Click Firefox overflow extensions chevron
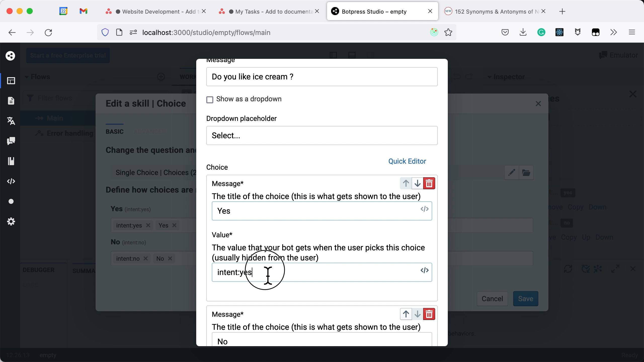The height and width of the screenshot is (362, 644). point(613,32)
